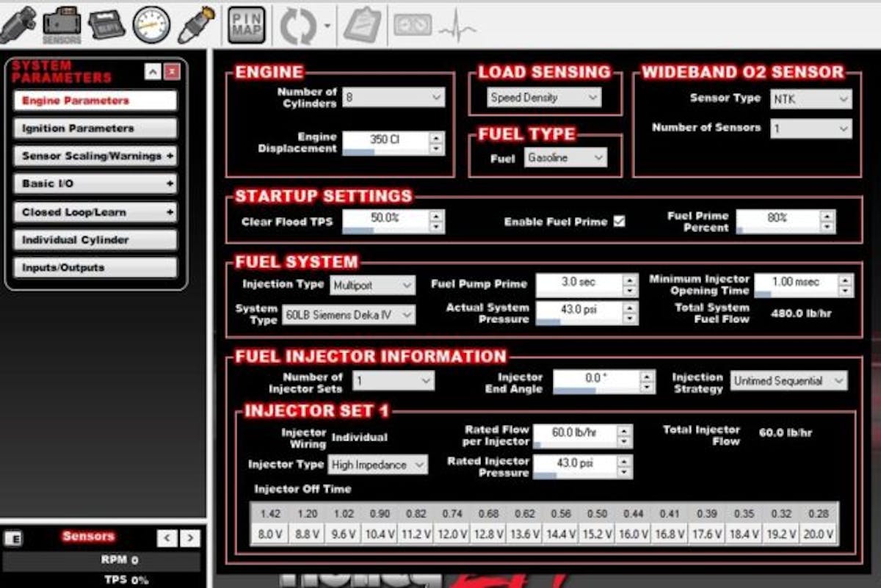Open the Number of Cylinders dropdown
This screenshot has width=881, height=588.
pos(394,97)
